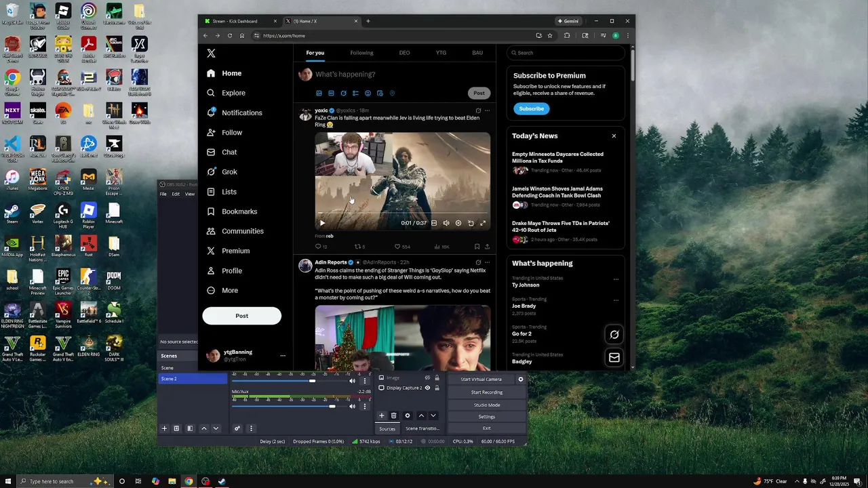The image size is (868, 488).
Task: Open yoxic video fullscreen
Action: 483,223
